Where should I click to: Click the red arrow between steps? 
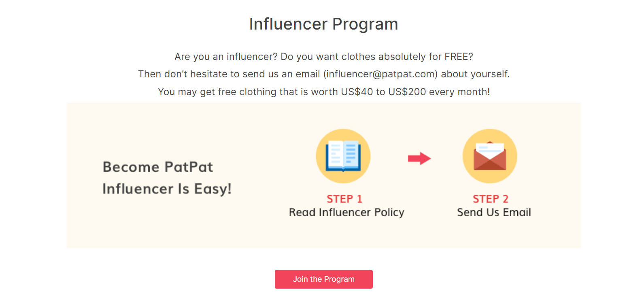coord(419,158)
